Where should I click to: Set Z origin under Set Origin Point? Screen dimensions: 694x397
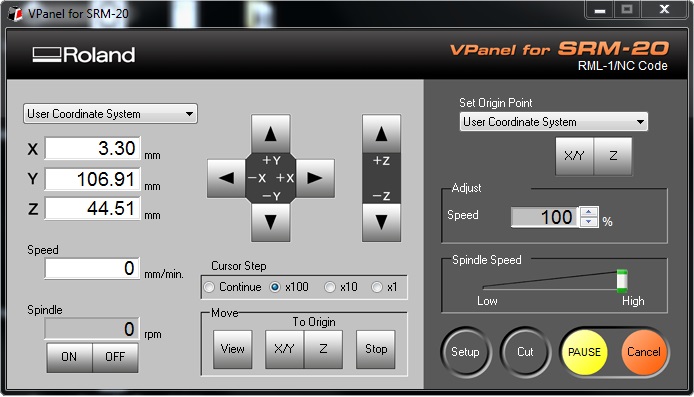click(x=613, y=156)
